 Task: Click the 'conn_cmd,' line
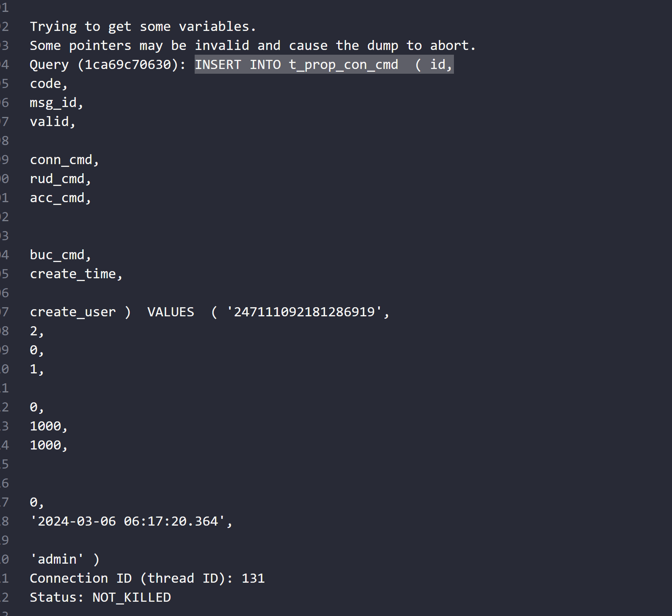(x=64, y=160)
